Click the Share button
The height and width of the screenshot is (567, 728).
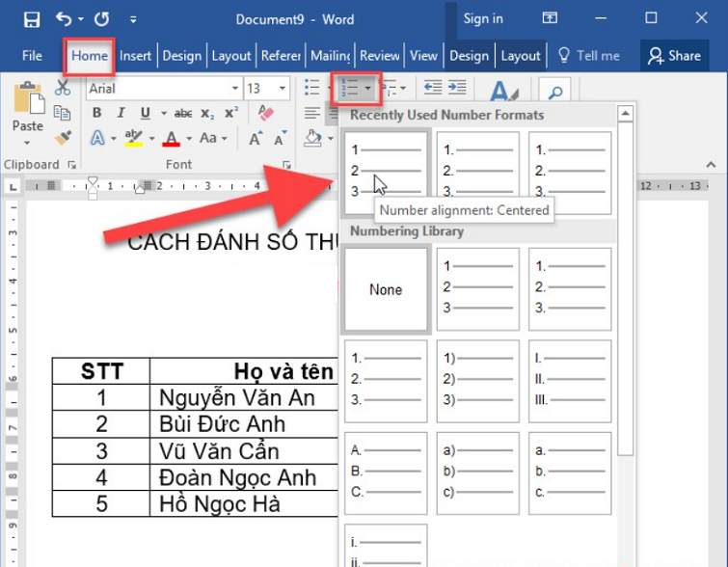coord(674,56)
